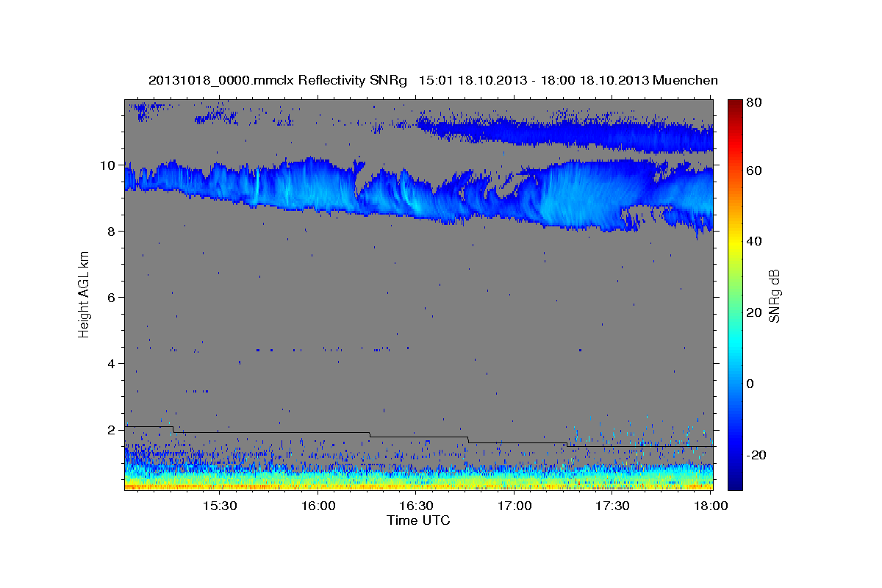This screenshot has width=882, height=588.
Task: Click the 16:00 time tick label
Action: click(318, 506)
